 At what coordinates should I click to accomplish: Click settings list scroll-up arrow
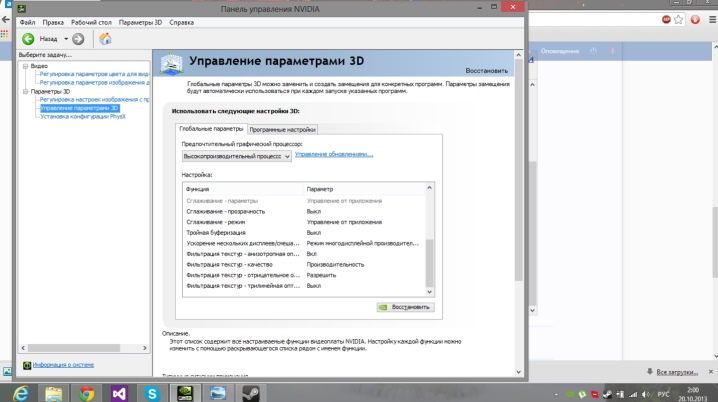tap(430, 188)
